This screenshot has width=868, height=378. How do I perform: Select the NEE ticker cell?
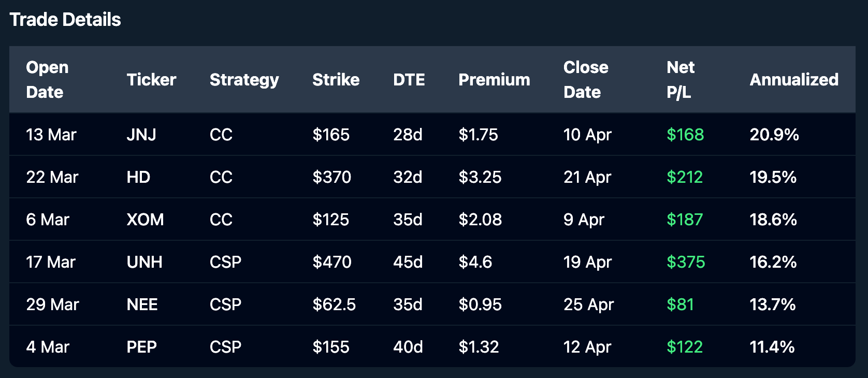(142, 304)
